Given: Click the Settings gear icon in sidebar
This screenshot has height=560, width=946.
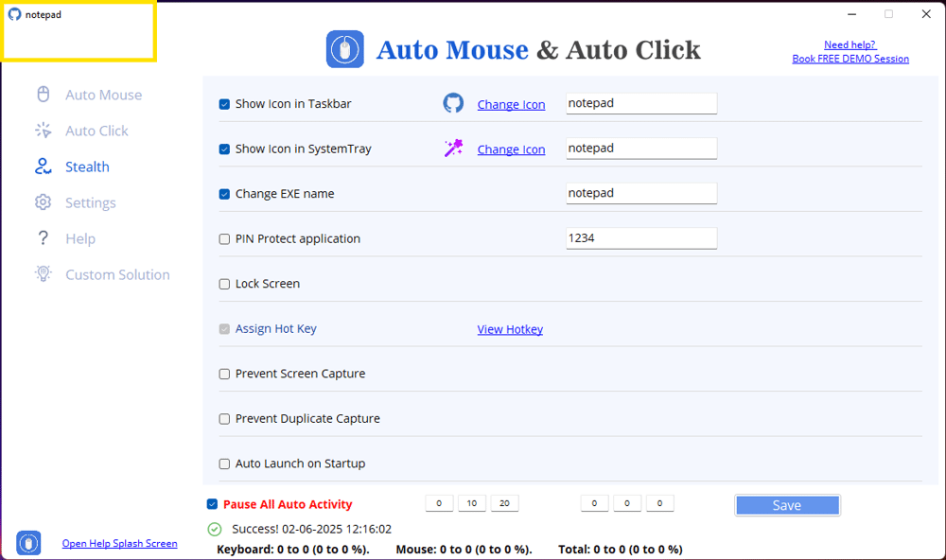Looking at the screenshot, I should coord(43,202).
